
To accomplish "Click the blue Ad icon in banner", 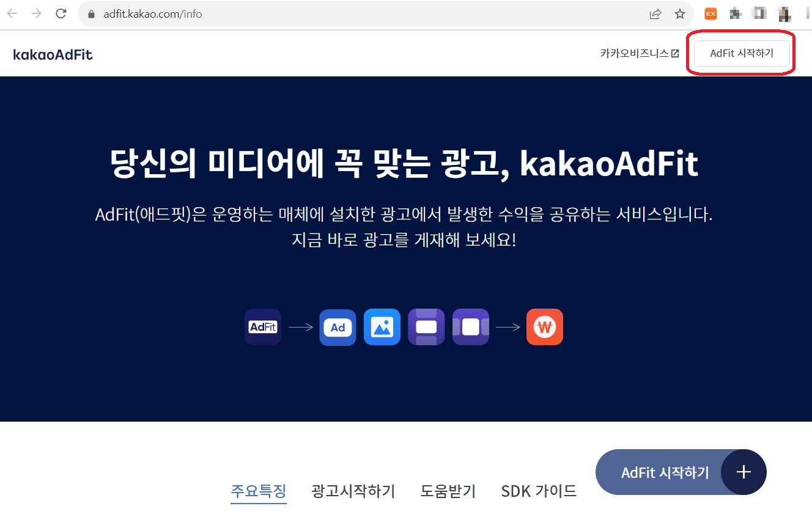I will point(338,327).
